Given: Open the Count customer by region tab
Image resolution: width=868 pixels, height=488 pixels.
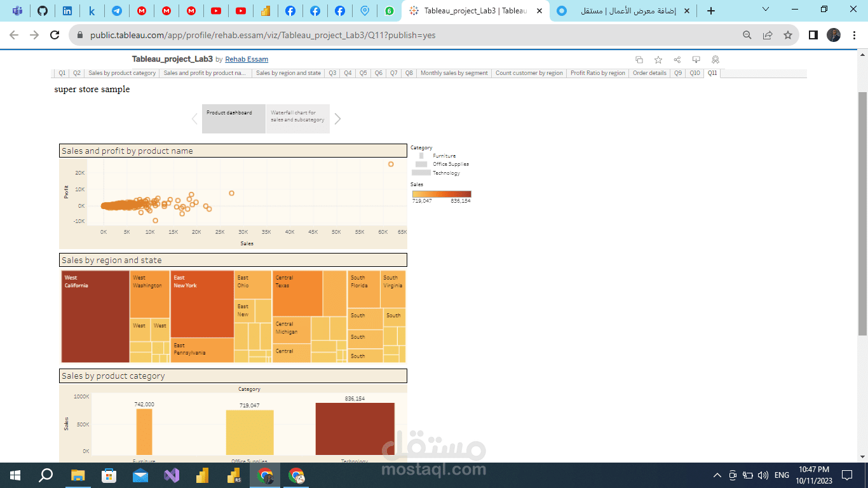Looking at the screenshot, I should 529,73.
